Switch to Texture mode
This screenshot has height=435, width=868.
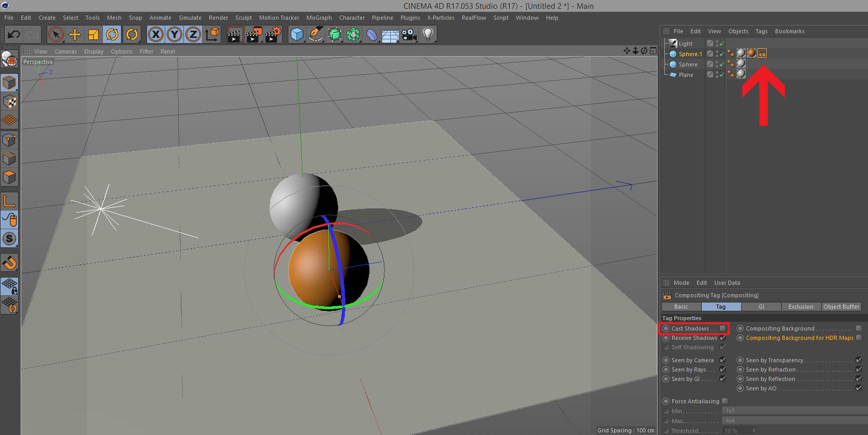pyautogui.click(x=9, y=101)
